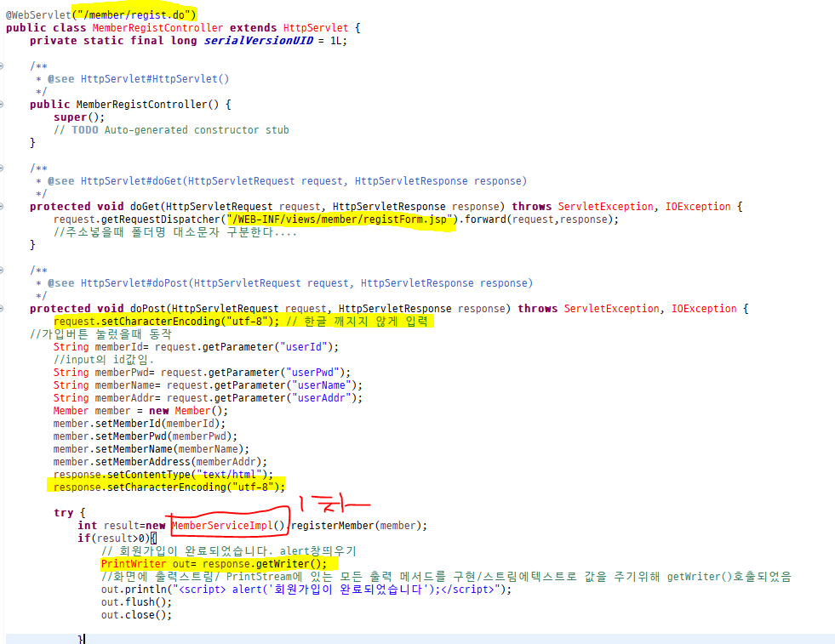Click the 한글 깨지지 않게 입력 comment
The image size is (835, 644).
point(357,322)
